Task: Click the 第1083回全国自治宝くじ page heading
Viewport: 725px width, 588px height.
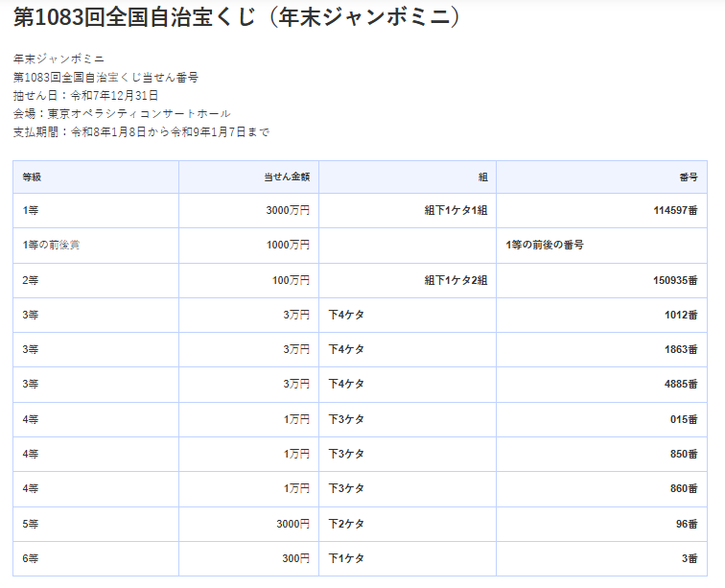Action: click(237, 17)
